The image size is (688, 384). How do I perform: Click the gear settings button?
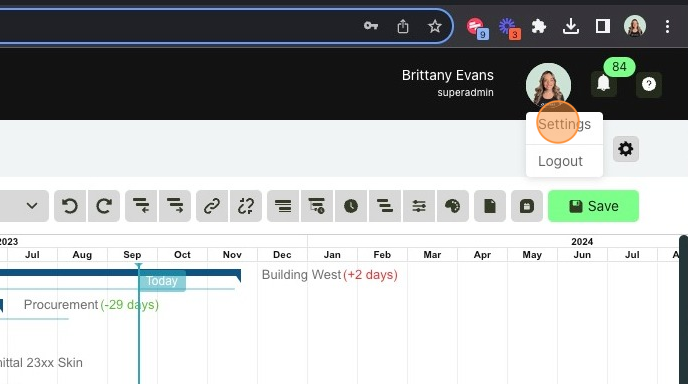pos(626,149)
